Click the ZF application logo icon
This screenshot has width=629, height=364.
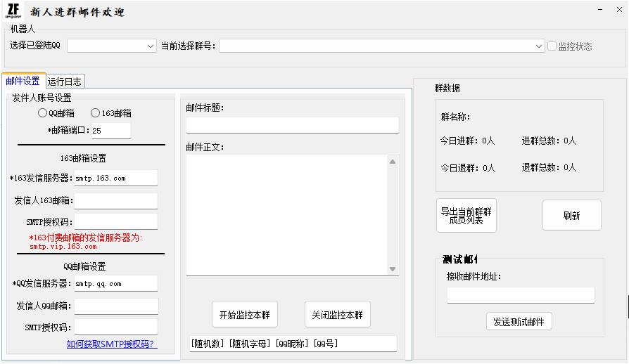coord(13,12)
